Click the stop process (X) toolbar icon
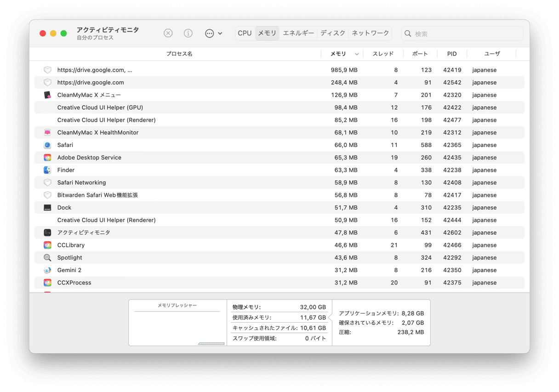Image resolution: width=559 pixels, height=392 pixels. point(168,34)
